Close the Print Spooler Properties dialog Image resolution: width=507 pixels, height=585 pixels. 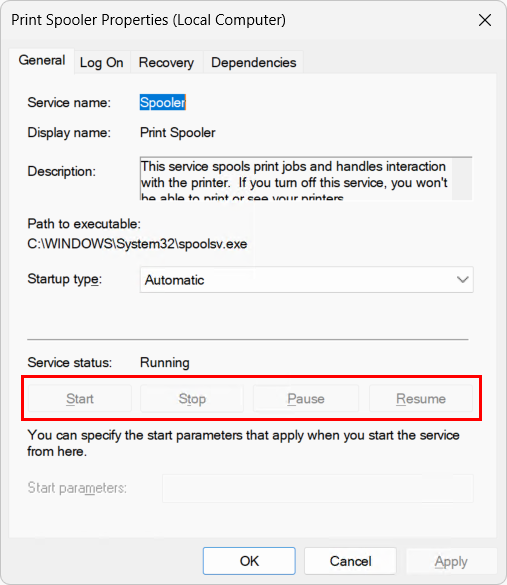pyautogui.click(x=485, y=20)
